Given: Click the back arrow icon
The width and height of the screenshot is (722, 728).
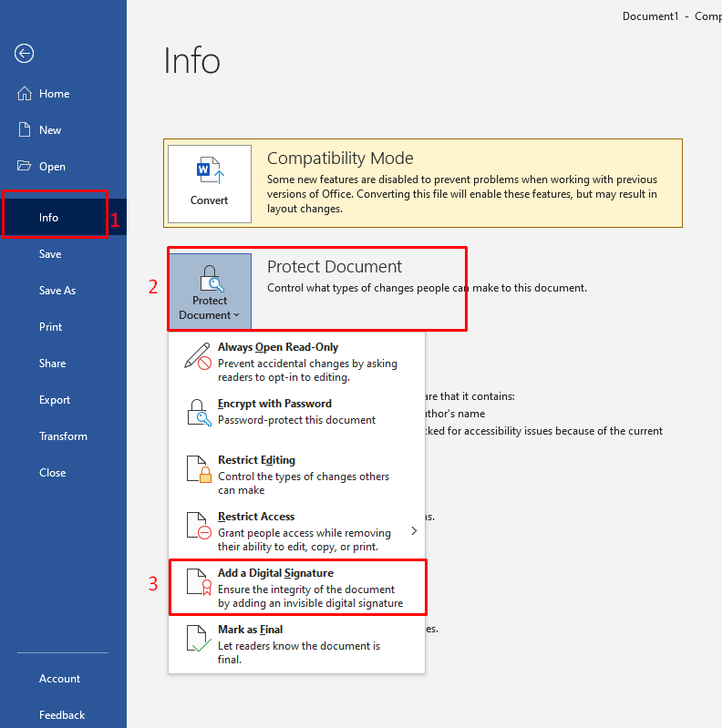Looking at the screenshot, I should click(25, 54).
